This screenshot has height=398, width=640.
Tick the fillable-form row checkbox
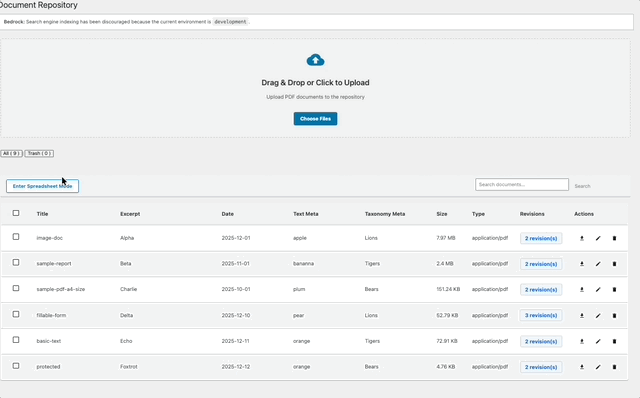[x=16, y=314]
